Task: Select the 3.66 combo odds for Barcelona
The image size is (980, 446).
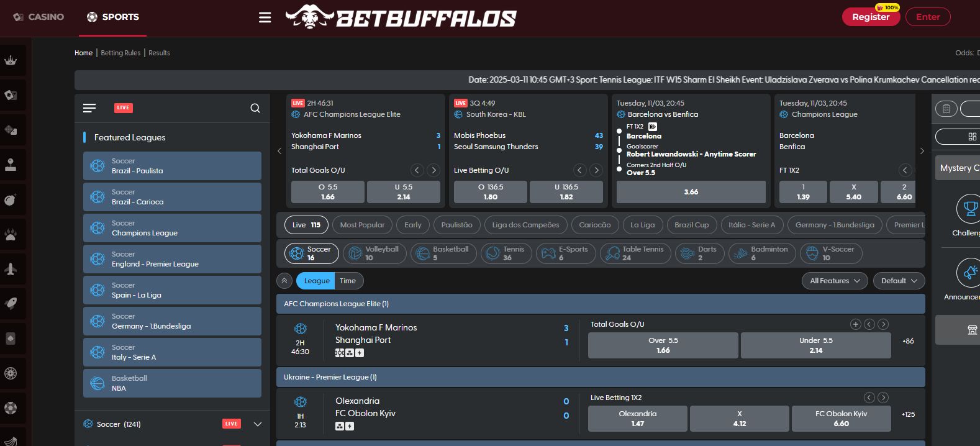Action: 691,192
